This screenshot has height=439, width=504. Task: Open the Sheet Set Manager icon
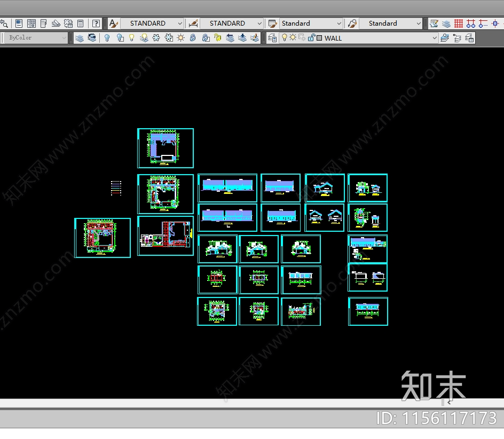56,23
